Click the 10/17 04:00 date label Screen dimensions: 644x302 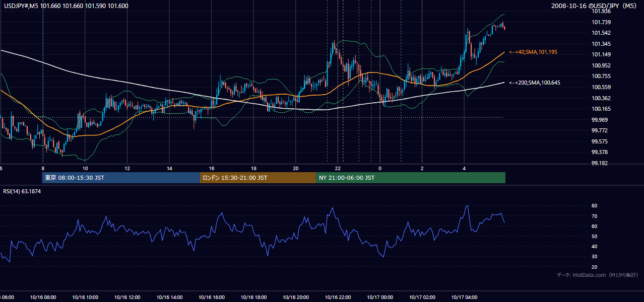pyautogui.click(x=464, y=297)
